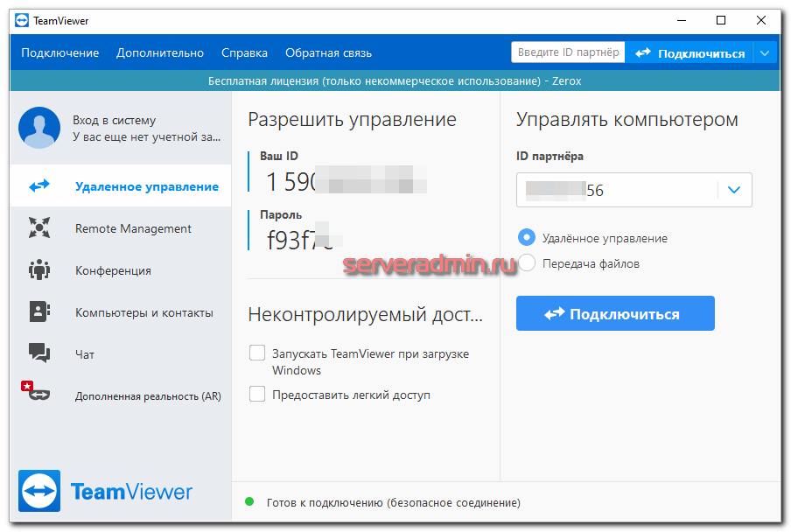The height and width of the screenshot is (532, 791).
Task: Click the 'Введите ID партнёра' input field
Action: click(568, 52)
